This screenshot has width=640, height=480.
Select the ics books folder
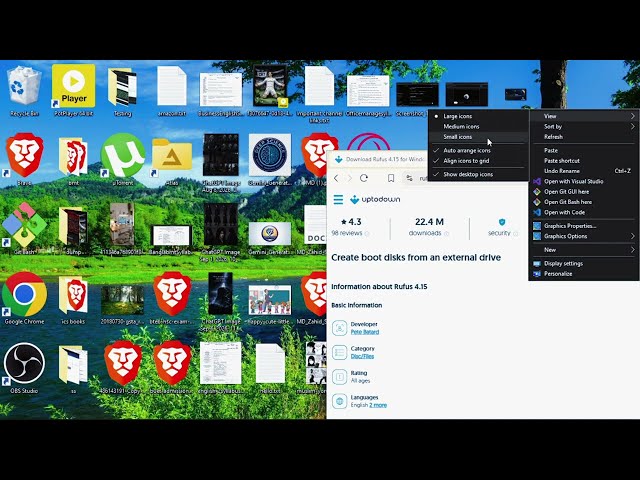pyautogui.click(x=73, y=300)
